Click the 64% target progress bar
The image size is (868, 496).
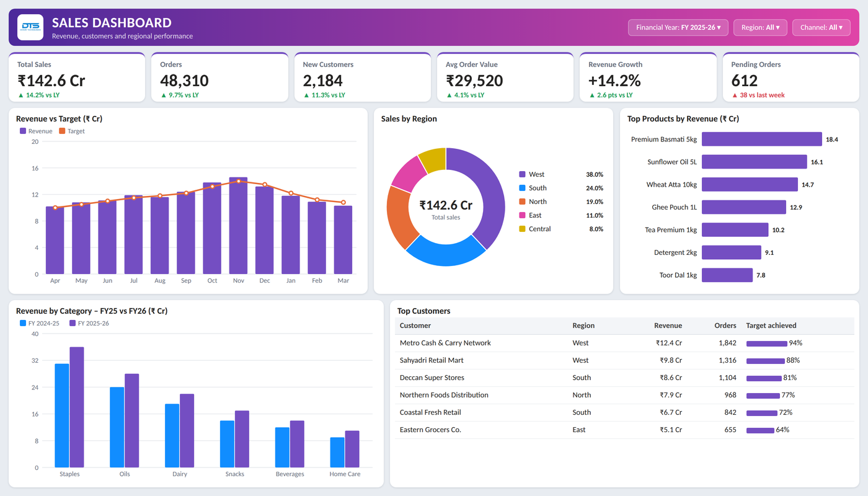760,430
